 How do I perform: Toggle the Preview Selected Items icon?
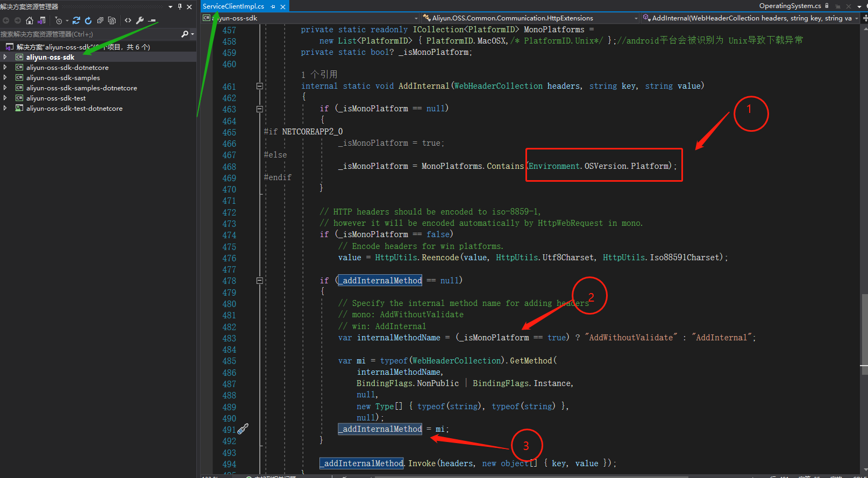pyautogui.click(x=152, y=20)
